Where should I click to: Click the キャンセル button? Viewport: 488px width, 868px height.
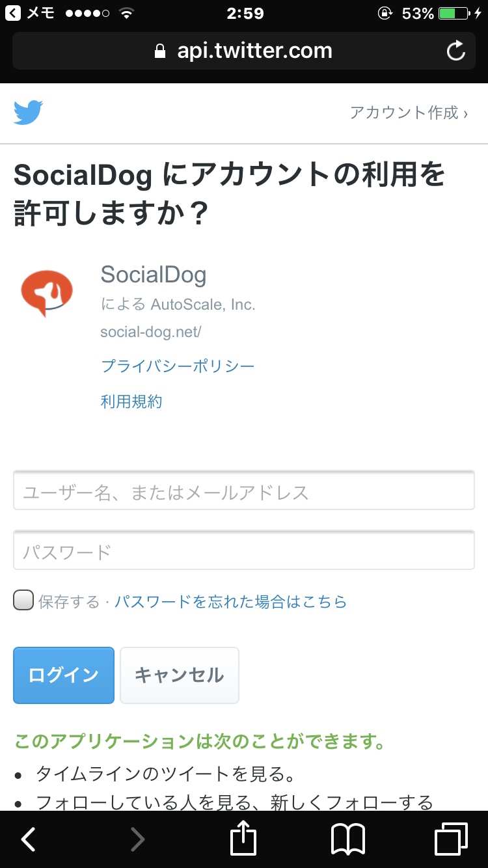[180, 675]
